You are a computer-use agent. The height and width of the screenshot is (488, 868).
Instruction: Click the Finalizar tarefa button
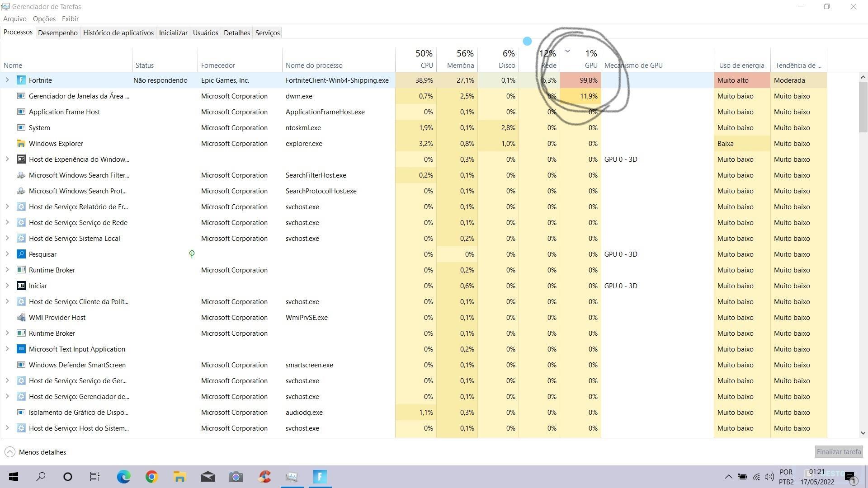(839, 452)
